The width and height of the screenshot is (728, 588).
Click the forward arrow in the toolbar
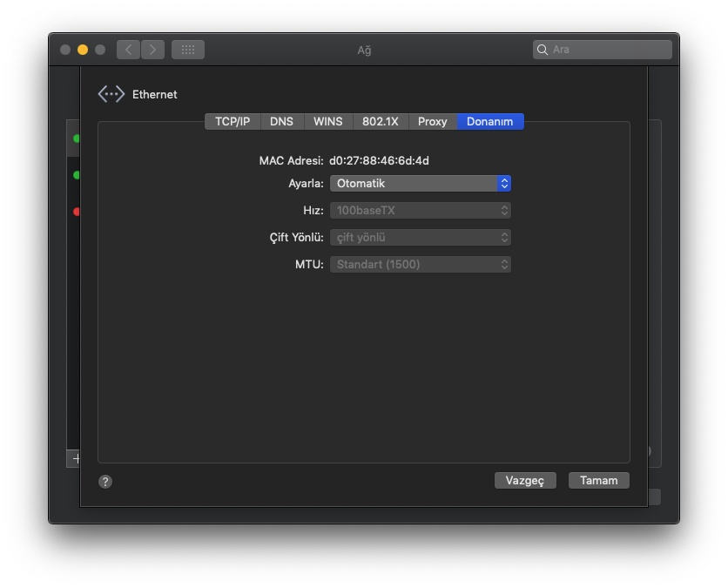152,50
